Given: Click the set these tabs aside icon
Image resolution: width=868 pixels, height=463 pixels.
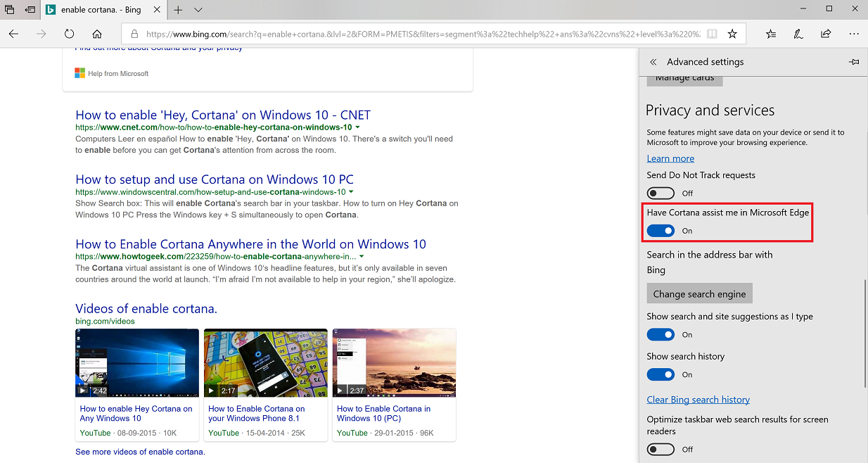Looking at the screenshot, I should [x=30, y=10].
